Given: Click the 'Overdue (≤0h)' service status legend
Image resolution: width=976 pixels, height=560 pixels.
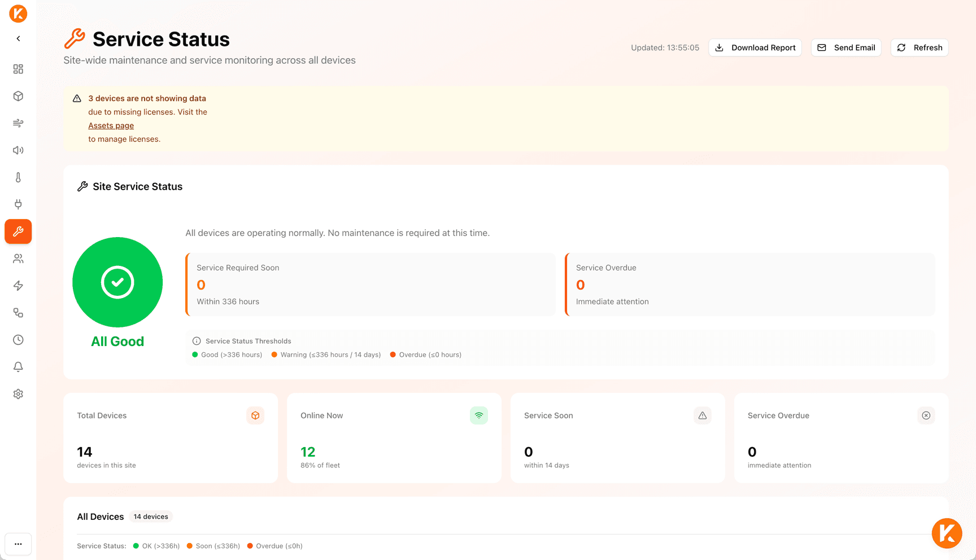Looking at the screenshot, I should point(275,546).
